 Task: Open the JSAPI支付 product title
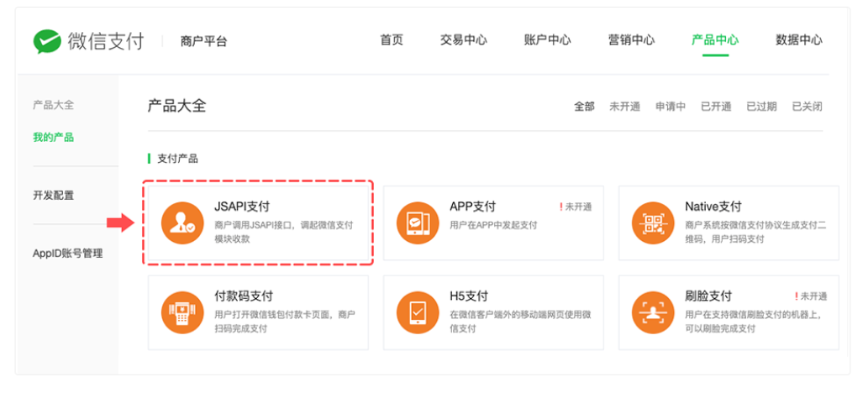242,207
